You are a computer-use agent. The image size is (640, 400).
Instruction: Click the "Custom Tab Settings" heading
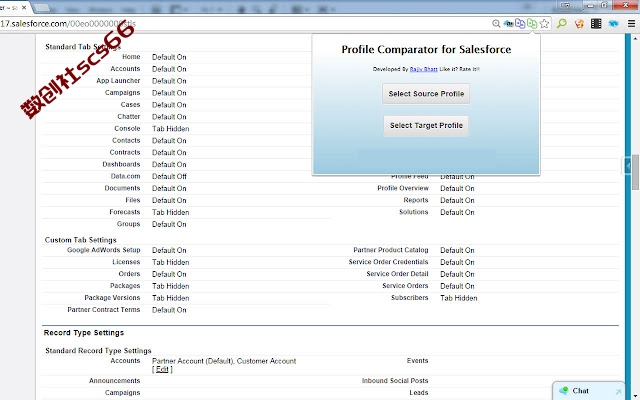80,240
